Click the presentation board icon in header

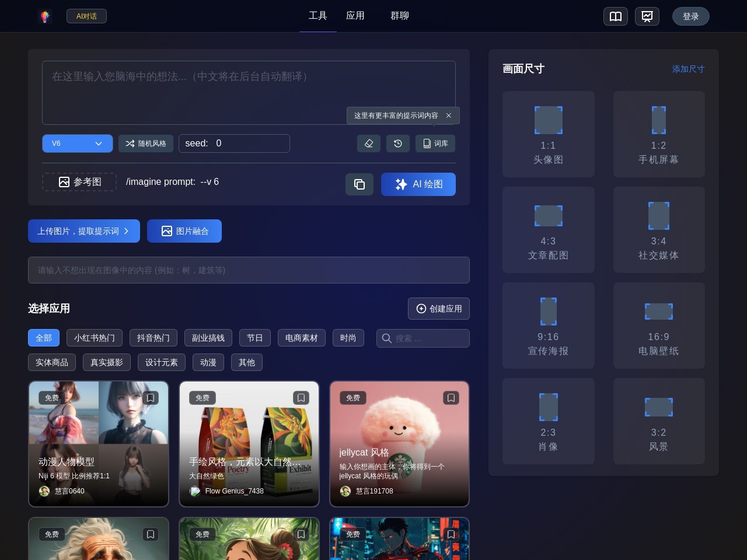647,16
